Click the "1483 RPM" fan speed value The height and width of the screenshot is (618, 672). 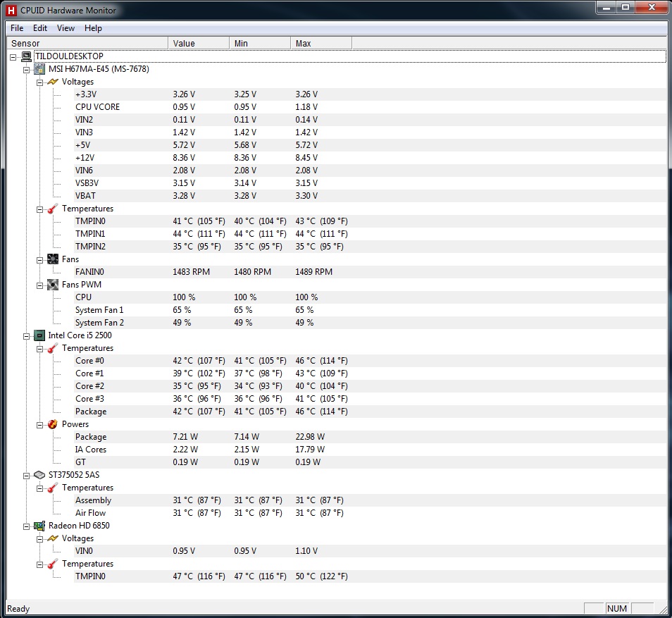coord(191,272)
